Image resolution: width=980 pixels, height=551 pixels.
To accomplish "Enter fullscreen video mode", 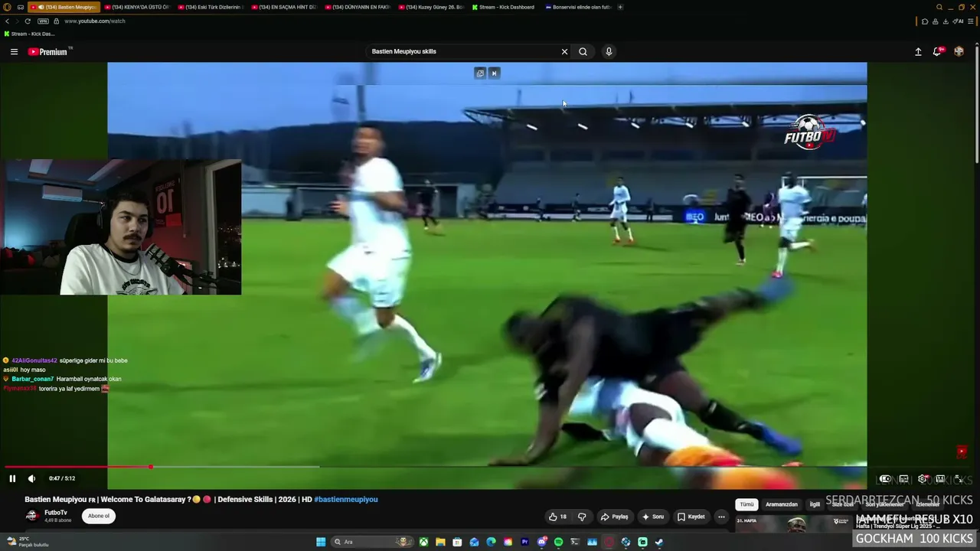I will click(x=959, y=479).
